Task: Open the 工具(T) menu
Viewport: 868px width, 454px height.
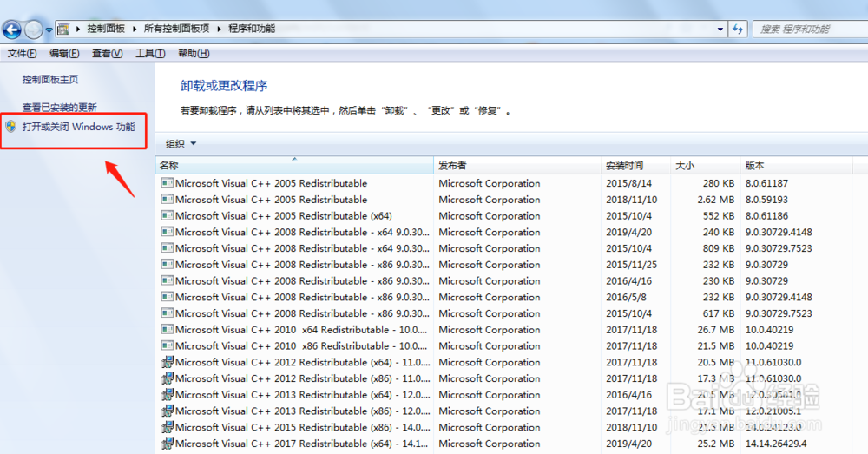Action: pos(150,53)
